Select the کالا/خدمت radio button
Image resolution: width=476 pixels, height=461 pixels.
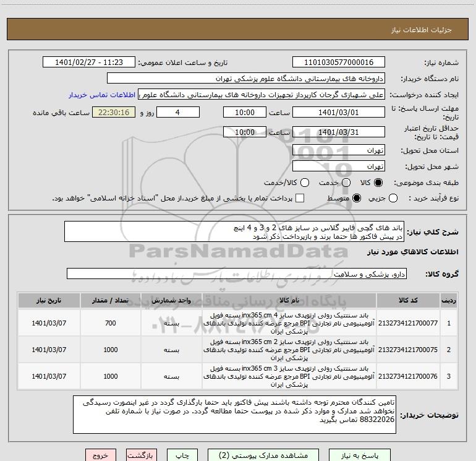click(x=305, y=183)
